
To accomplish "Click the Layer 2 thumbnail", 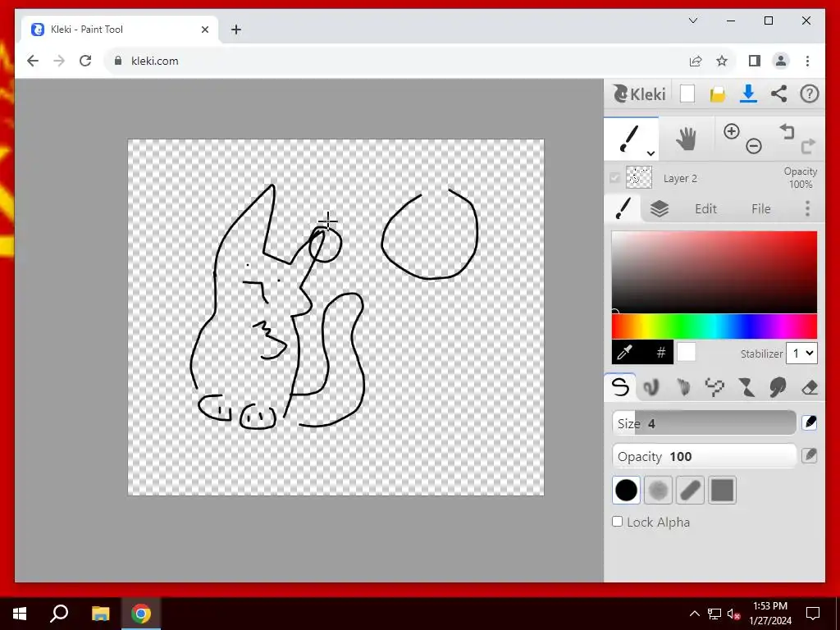I will tap(639, 178).
